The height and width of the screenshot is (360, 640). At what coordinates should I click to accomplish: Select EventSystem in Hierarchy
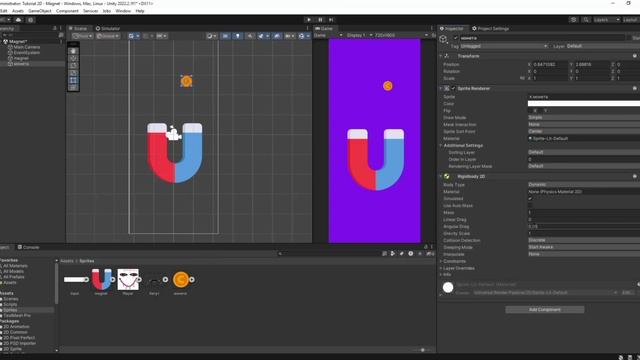tap(27, 53)
